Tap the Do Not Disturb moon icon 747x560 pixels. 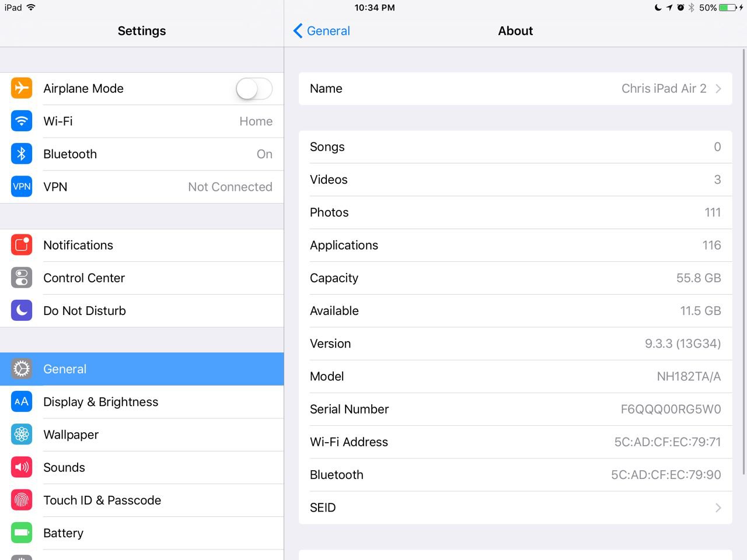click(22, 310)
